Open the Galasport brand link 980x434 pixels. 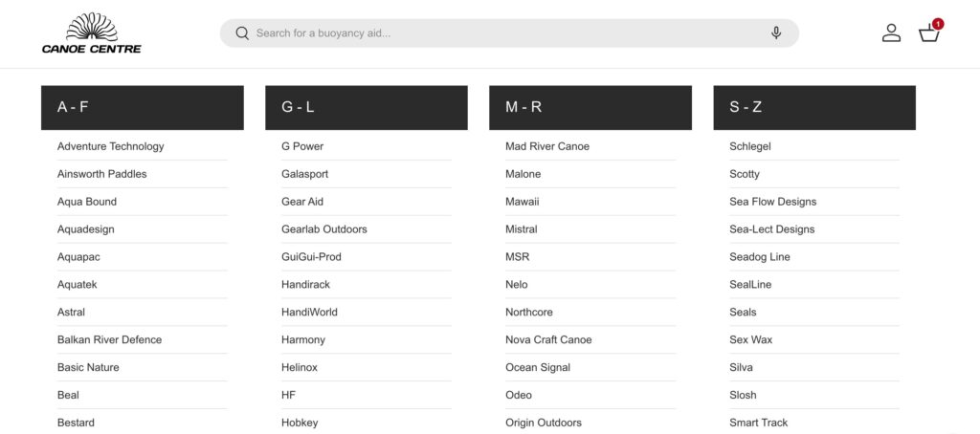pos(304,174)
